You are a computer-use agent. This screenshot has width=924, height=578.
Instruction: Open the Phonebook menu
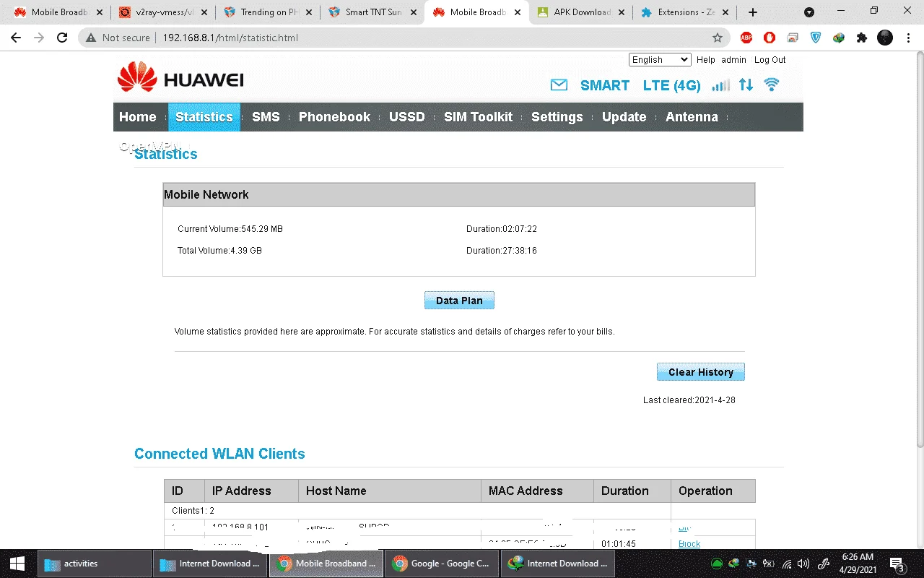click(x=334, y=117)
